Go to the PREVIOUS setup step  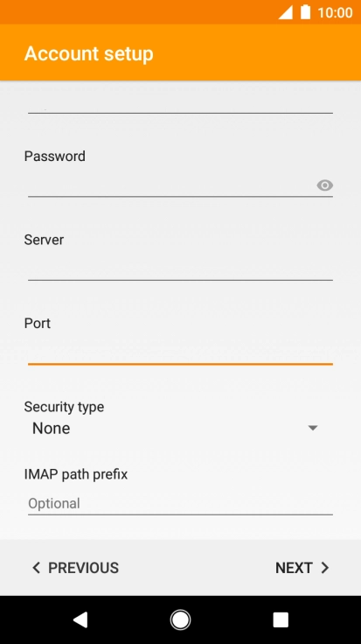click(x=75, y=568)
